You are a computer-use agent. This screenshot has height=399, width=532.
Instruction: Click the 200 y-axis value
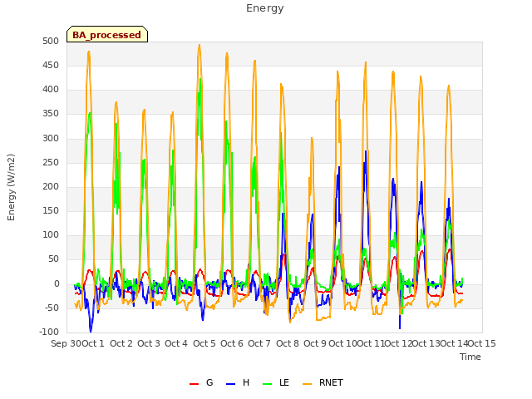[x=51, y=186]
